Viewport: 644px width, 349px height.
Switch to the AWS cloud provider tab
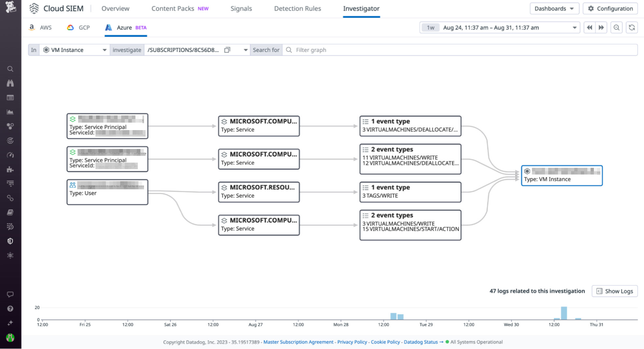[40, 28]
